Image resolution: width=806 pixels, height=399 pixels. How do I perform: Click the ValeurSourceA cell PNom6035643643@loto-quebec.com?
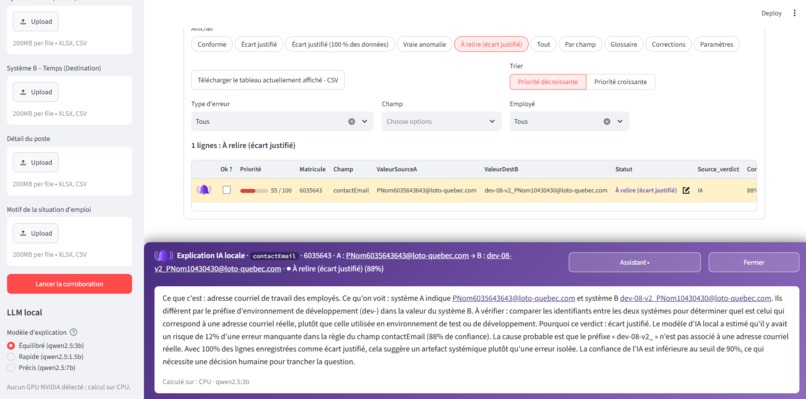tap(427, 190)
